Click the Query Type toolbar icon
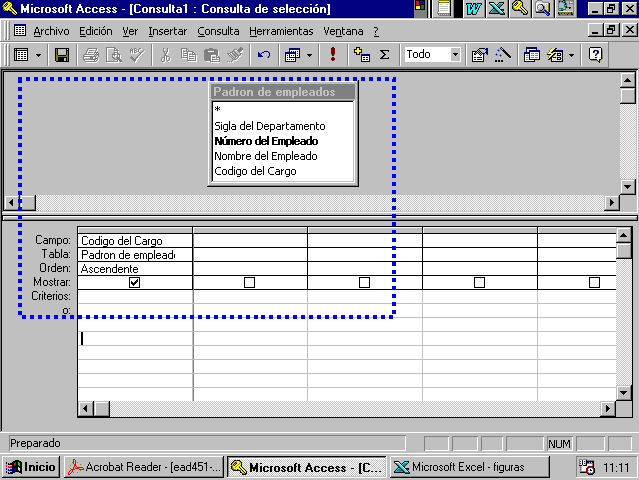Image resolution: width=639 pixels, height=480 pixels. (292, 55)
